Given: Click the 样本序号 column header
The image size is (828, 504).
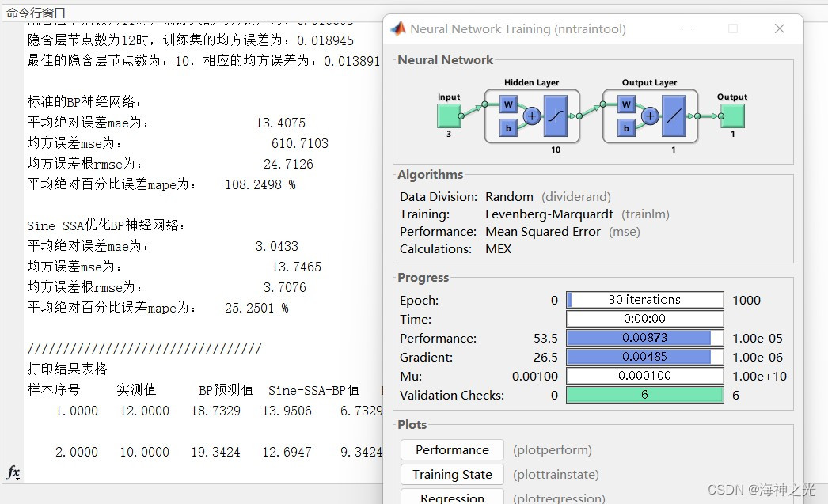Looking at the screenshot, I should [x=53, y=390].
